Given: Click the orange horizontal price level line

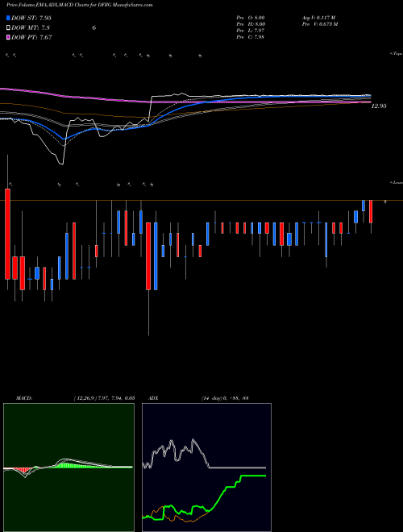Looking at the screenshot, I should point(201,201).
